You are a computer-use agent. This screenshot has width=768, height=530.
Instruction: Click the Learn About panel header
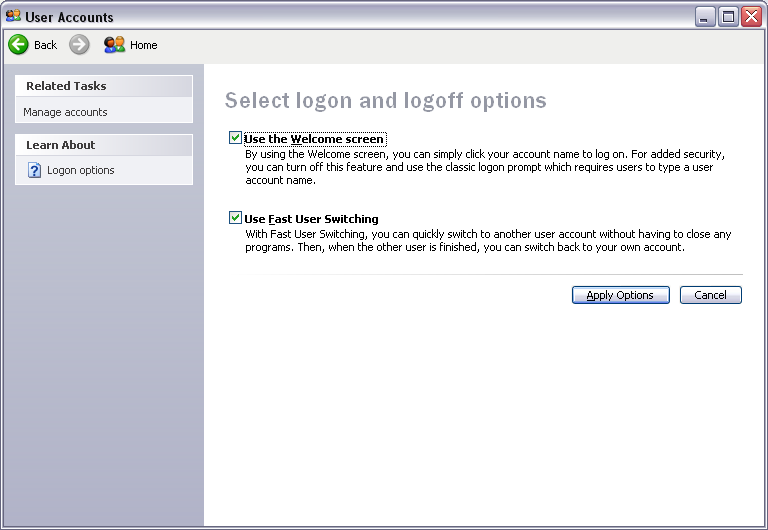point(104,145)
